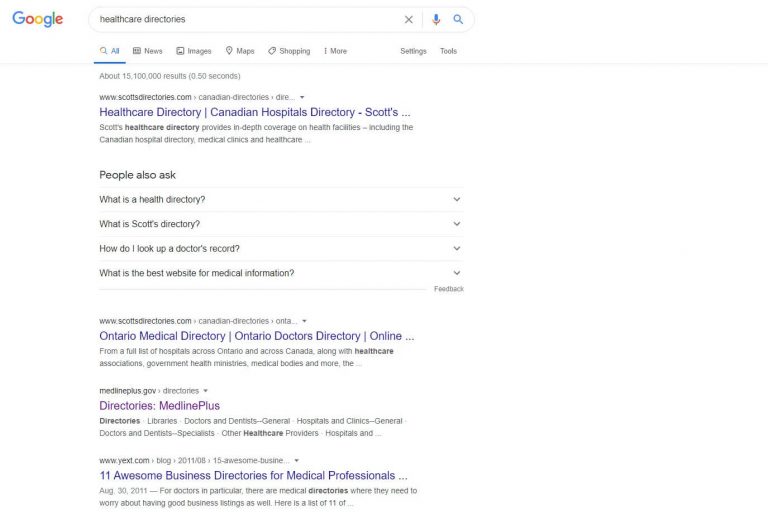The width and height of the screenshot is (768, 519).
Task: Click snippet 'Directories · Libraries · Doctors and Dentists'
Action: point(253,427)
